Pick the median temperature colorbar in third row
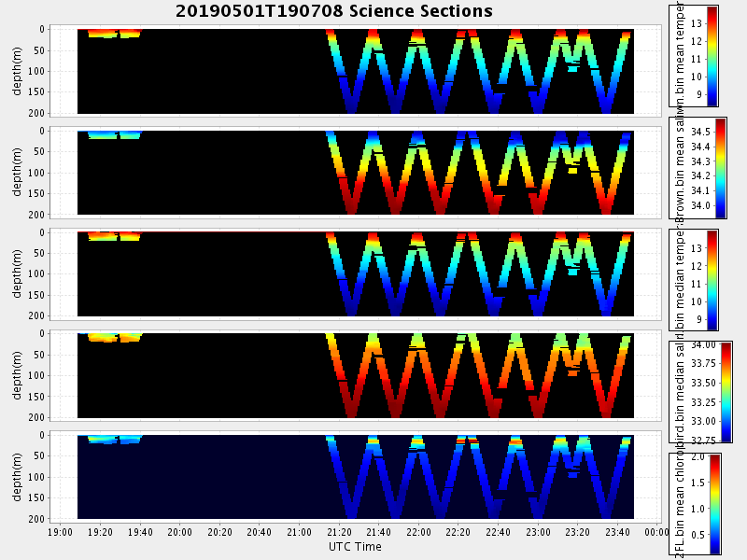Image resolution: width=747 pixels, height=560 pixels. (x=712, y=280)
